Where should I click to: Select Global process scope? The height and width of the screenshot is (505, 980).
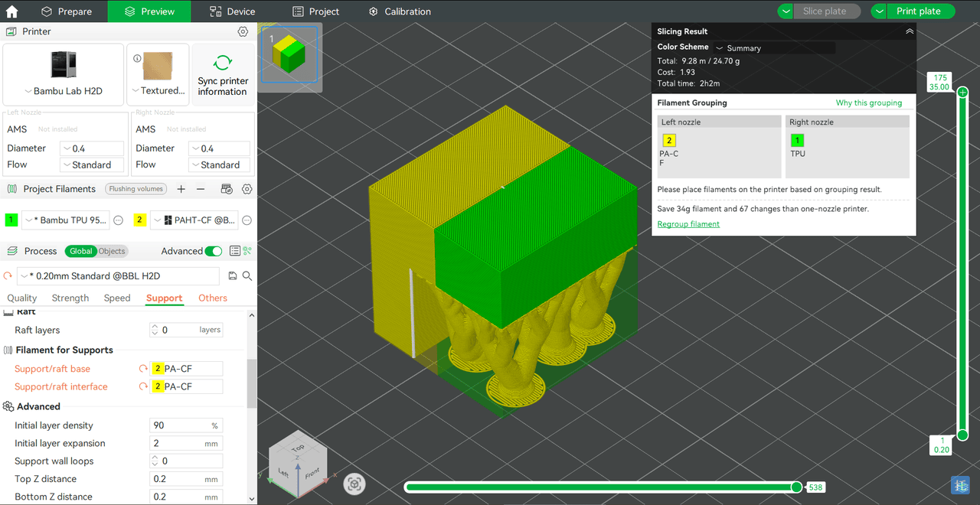[80, 251]
